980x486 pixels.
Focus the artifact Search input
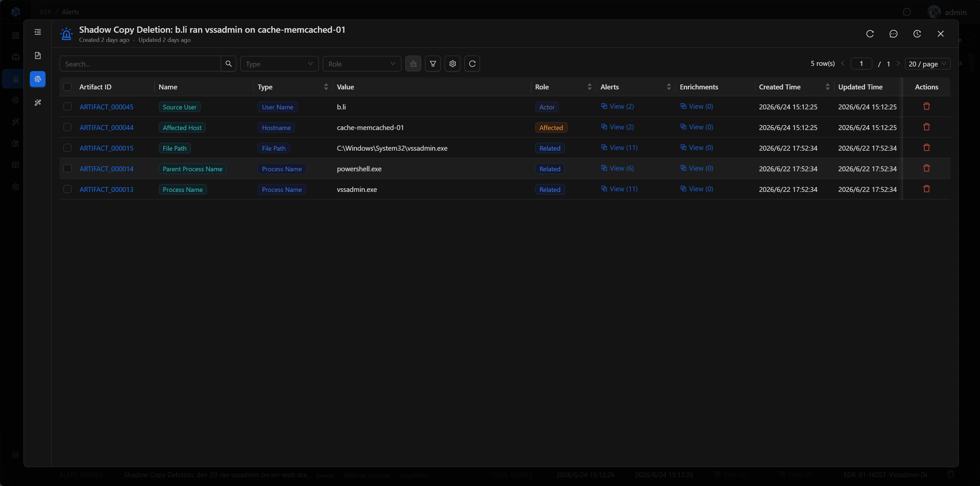pyautogui.click(x=140, y=64)
